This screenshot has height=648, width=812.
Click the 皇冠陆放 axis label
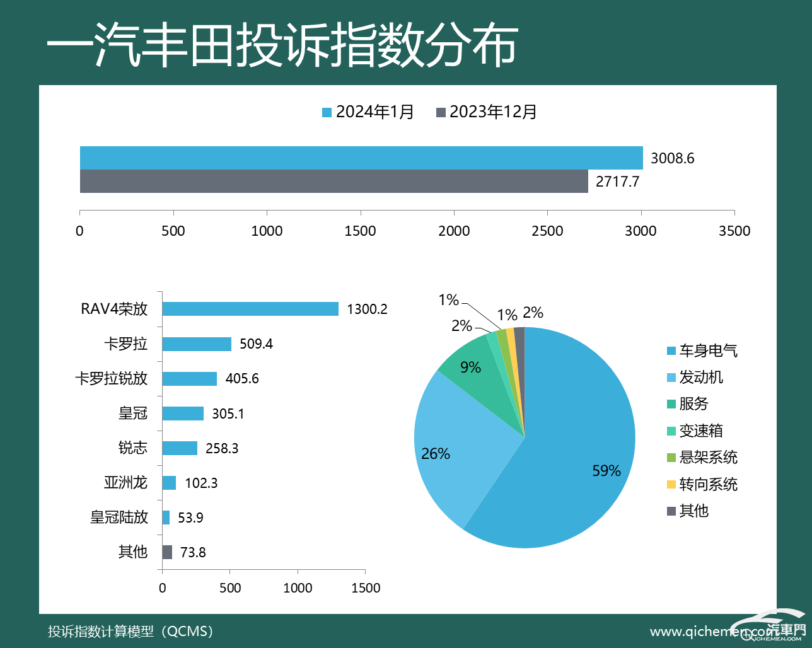119,517
